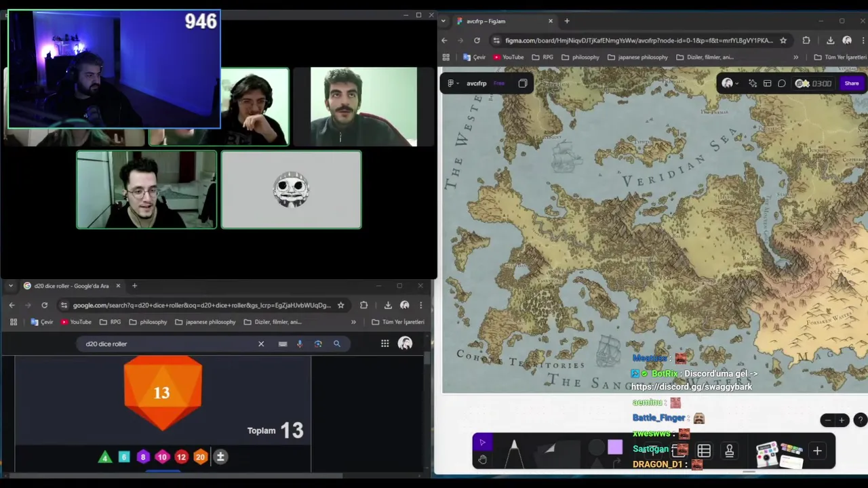Bookmark the Google search page star
Viewport: 868px width, 488px height.
click(341, 305)
